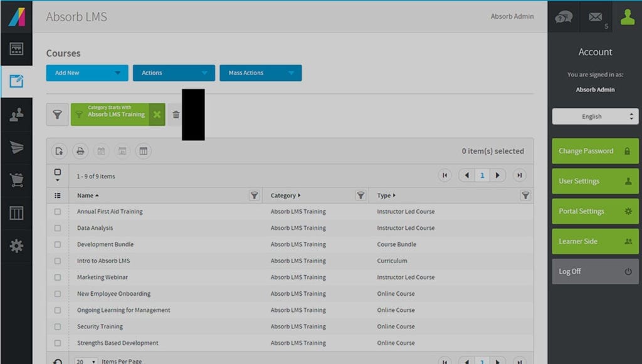Go to next page in top pager

[497, 175]
